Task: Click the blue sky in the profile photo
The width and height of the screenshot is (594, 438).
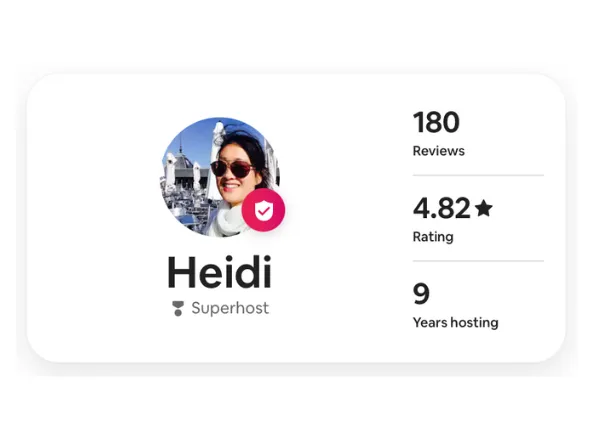Action: pyautogui.click(x=193, y=138)
